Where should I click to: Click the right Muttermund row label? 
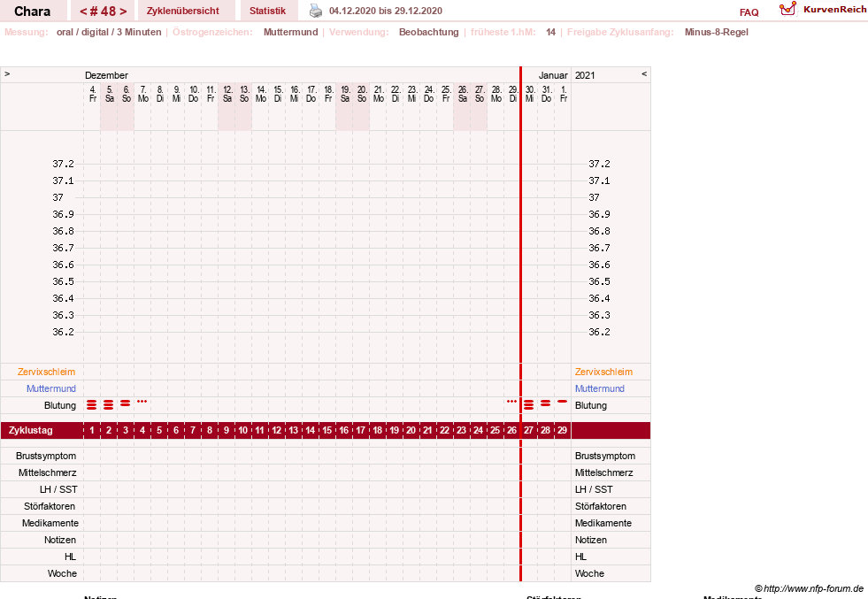click(600, 388)
